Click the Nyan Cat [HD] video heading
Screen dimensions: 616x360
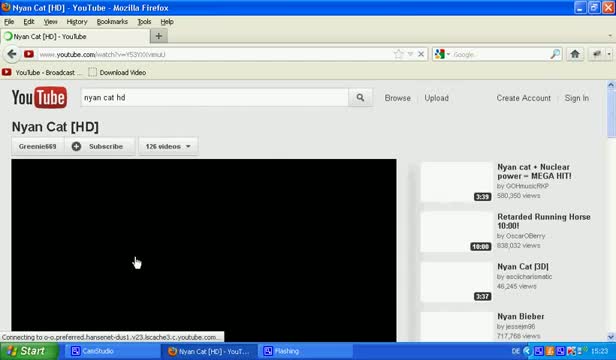click(x=55, y=127)
